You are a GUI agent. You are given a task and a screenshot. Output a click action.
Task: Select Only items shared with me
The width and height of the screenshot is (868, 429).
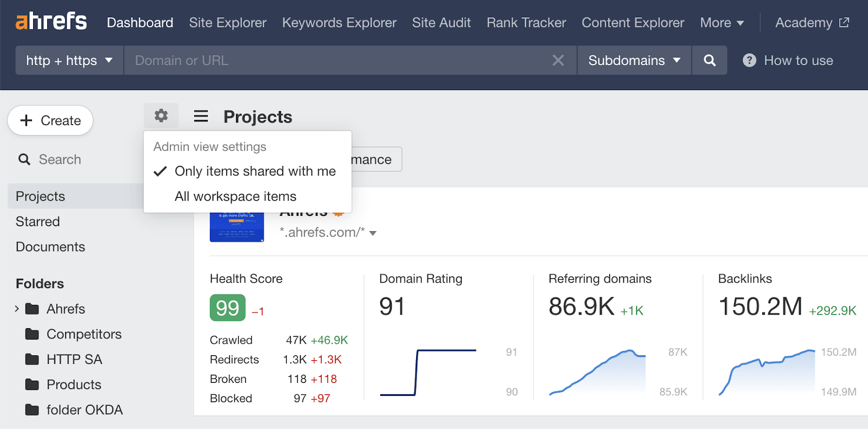point(247,171)
